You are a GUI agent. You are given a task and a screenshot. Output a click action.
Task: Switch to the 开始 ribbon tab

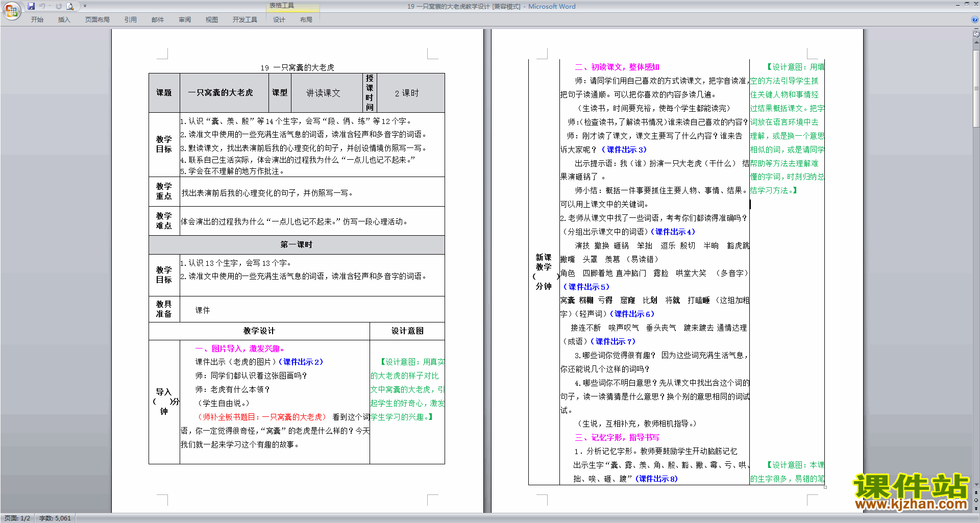[37, 19]
